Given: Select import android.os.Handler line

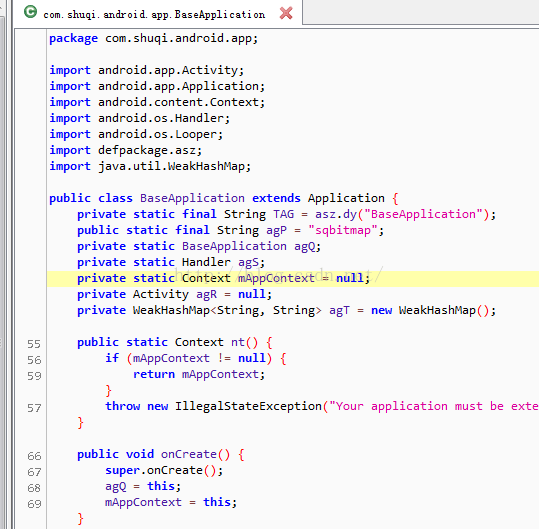Looking at the screenshot, I should click(140, 118).
